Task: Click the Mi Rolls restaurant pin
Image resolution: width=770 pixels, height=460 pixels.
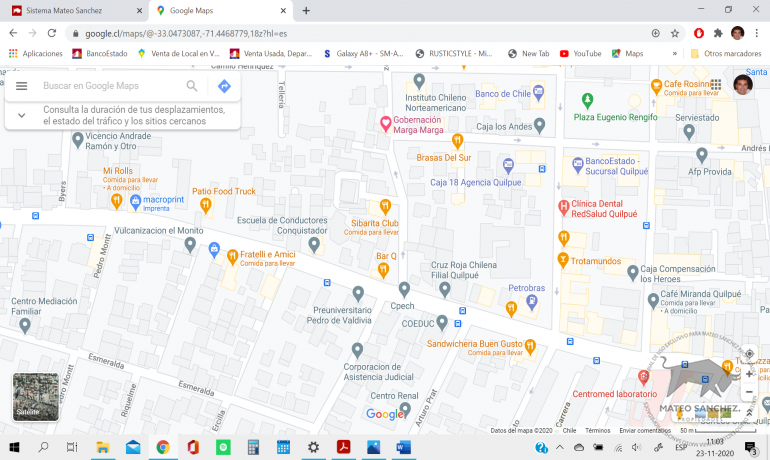Action: tap(116, 201)
